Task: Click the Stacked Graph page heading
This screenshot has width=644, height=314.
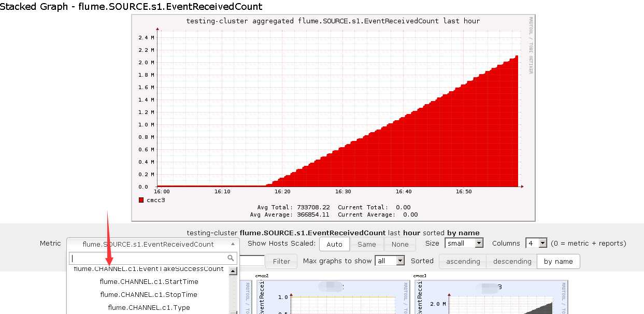Action: (x=131, y=7)
